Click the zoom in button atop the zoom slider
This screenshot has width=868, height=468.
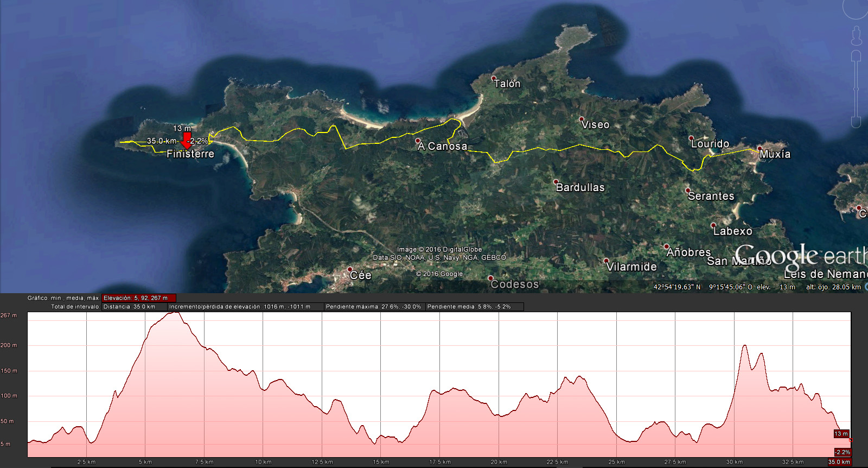[856, 55]
